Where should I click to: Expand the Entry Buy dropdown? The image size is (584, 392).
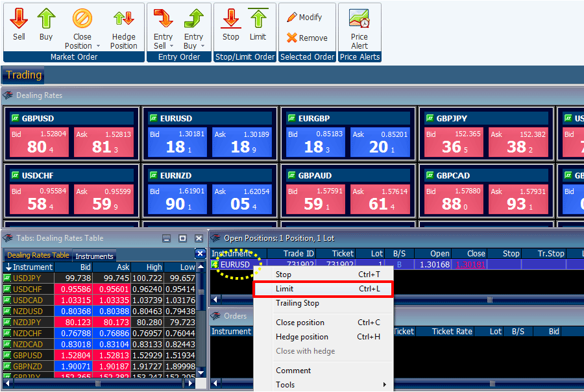pyautogui.click(x=202, y=46)
